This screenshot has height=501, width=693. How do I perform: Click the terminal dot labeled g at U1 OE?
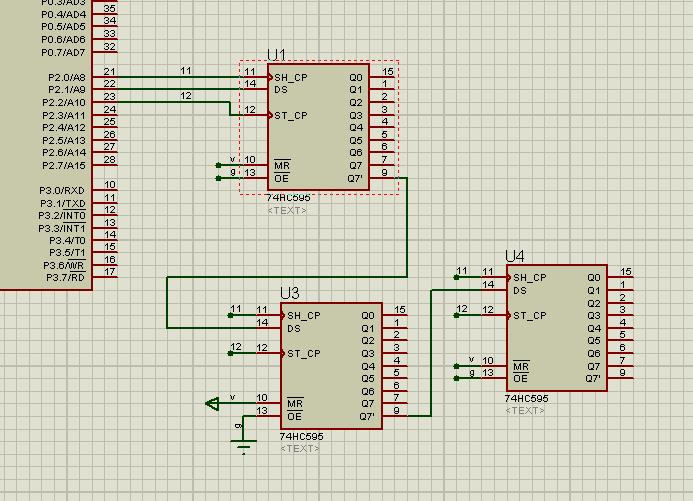coord(218,178)
